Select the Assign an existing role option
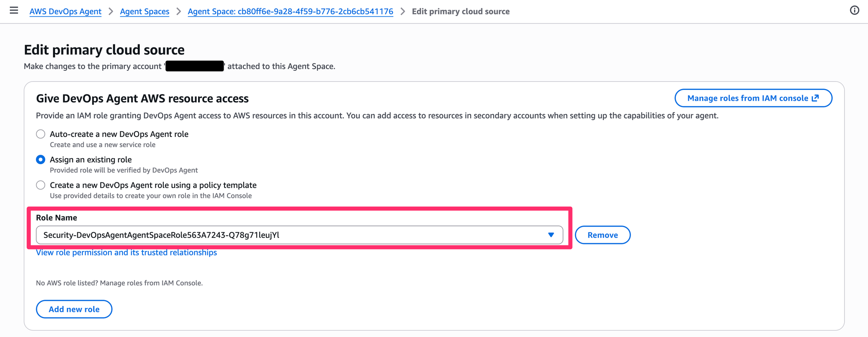This screenshot has height=337, width=868. (41, 160)
